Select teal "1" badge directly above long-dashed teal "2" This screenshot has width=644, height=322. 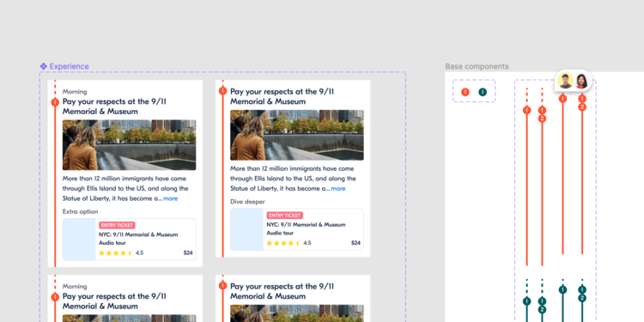542,301
